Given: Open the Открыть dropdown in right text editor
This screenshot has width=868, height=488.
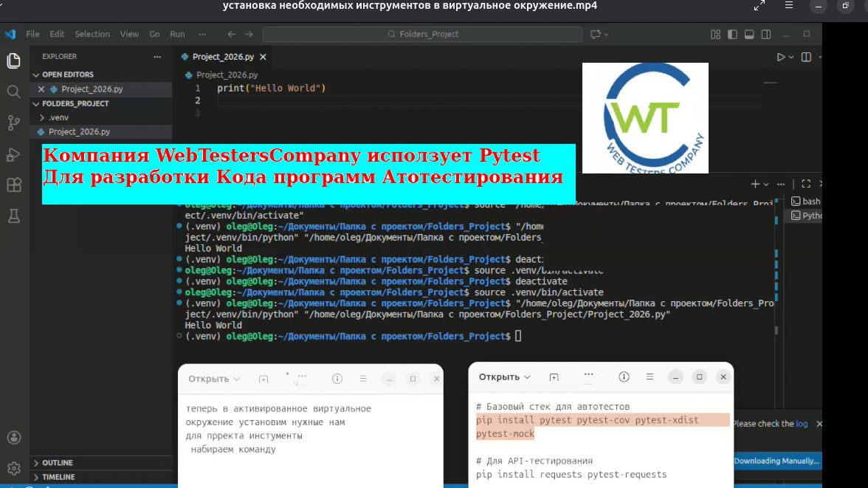Looking at the screenshot, I should (504, 377).
